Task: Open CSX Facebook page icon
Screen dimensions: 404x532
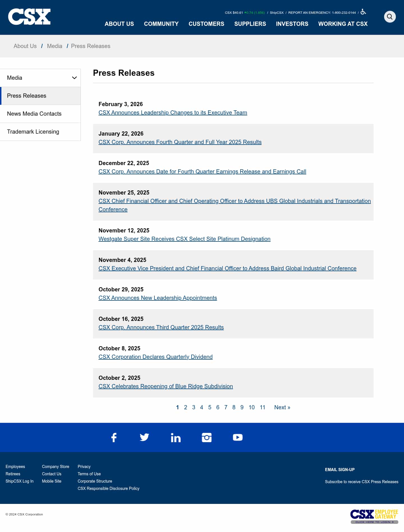Action: pos(114,437)
